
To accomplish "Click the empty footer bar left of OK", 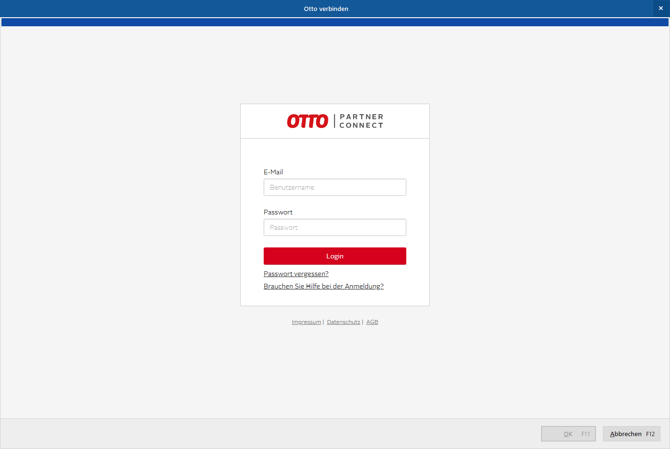I will [270, 434].
